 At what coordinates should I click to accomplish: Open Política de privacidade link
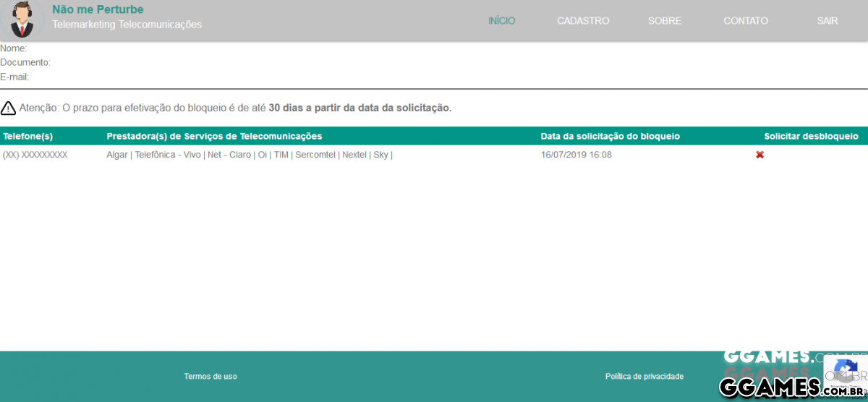(644, 376)
